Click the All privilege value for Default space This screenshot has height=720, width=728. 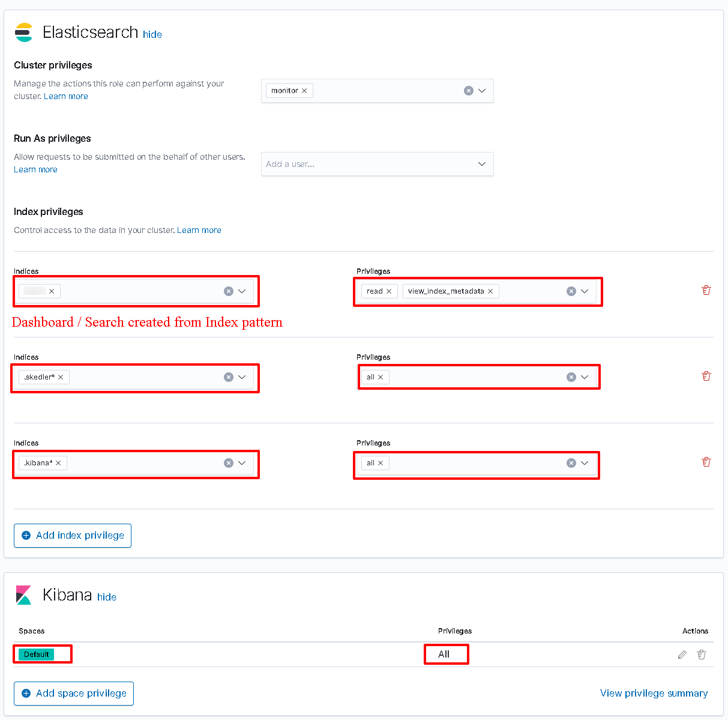click(x=444, y=655)
